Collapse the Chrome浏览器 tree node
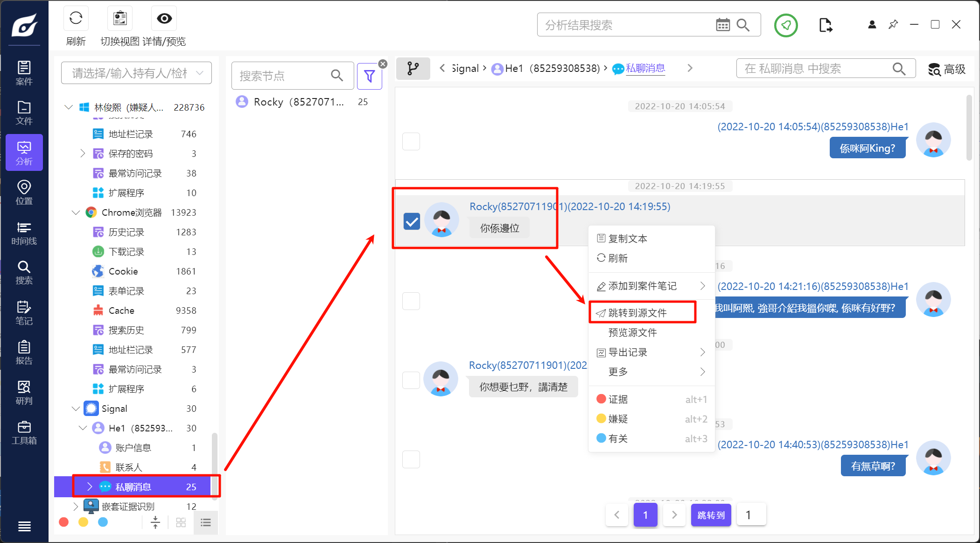The height and width of the screenshot is (543, 980). [76, 212]
